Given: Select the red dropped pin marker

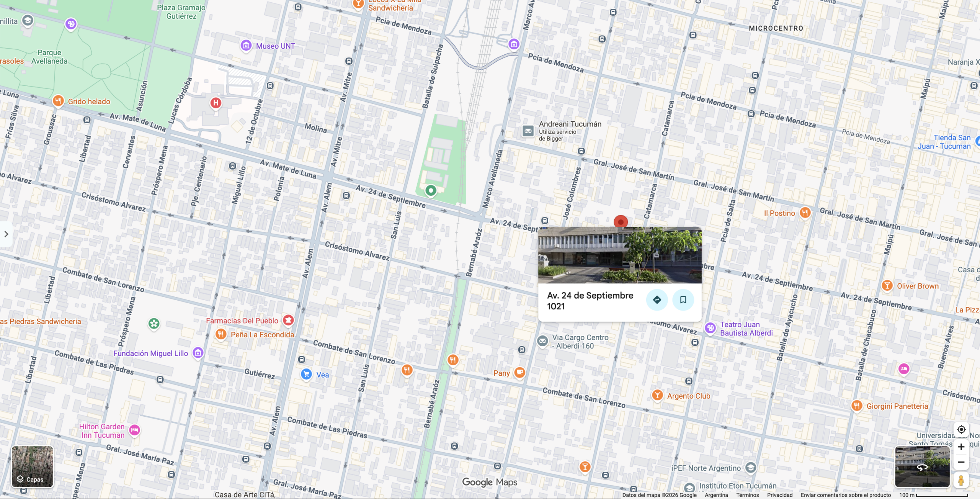Looking at the screenshot, I should (621, 221).
